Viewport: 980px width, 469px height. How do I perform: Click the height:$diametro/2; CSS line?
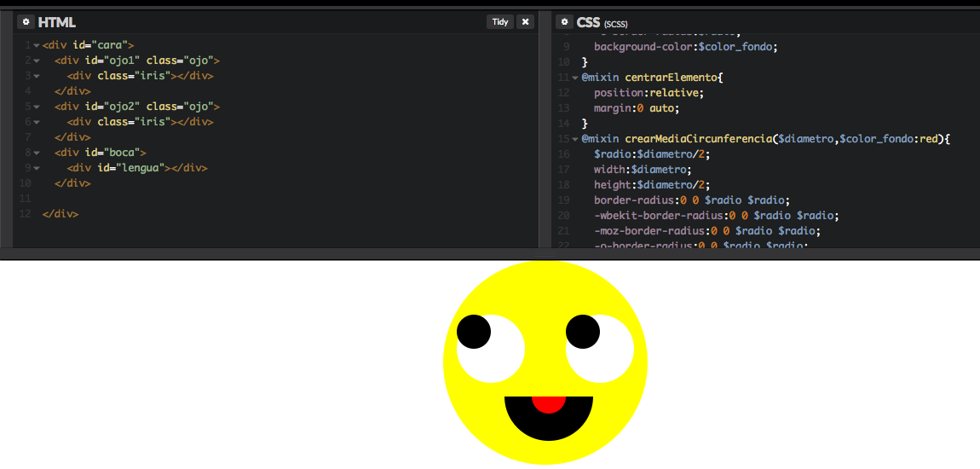pos(652,184)
